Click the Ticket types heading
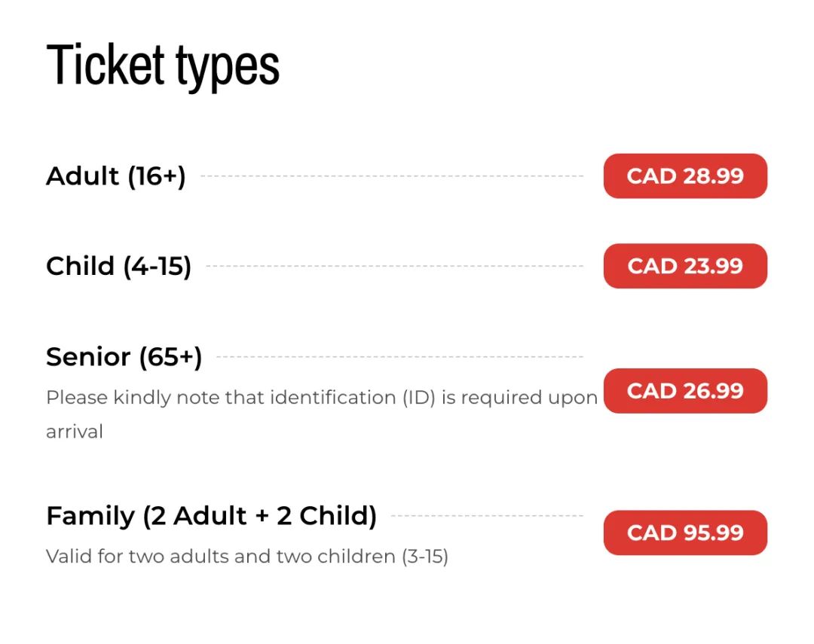 [x=163, y=66]
